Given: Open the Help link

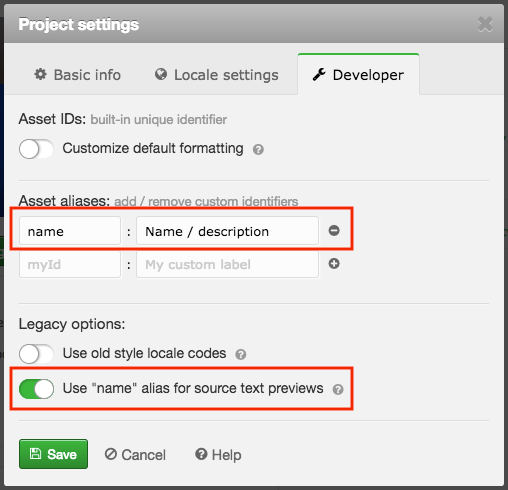Looking at the screenshot, I should (218, 455).
